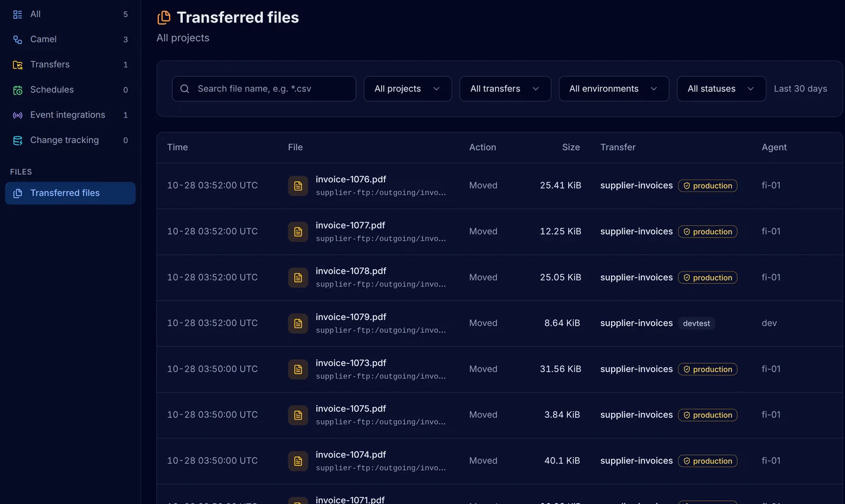
Task: Click file icon for invoice-1076.pdf
Action: pos(298,186)
